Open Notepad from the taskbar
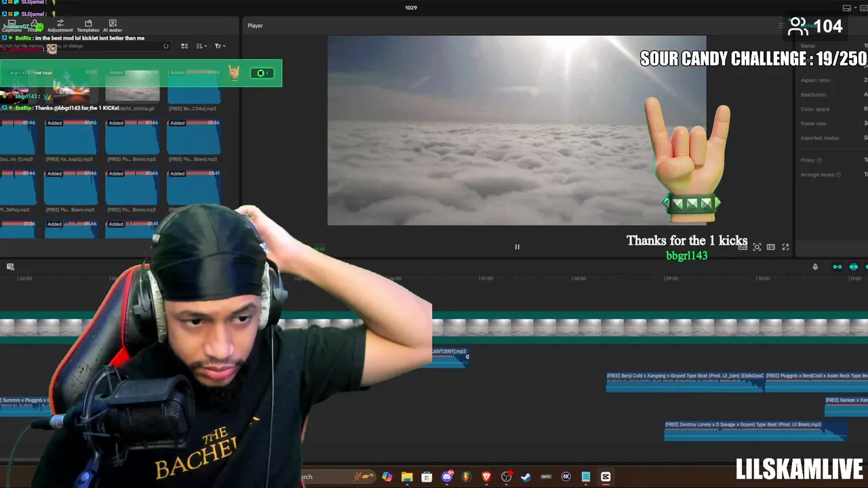The height and width of the screenshot is (488, 868). point(586,477)
